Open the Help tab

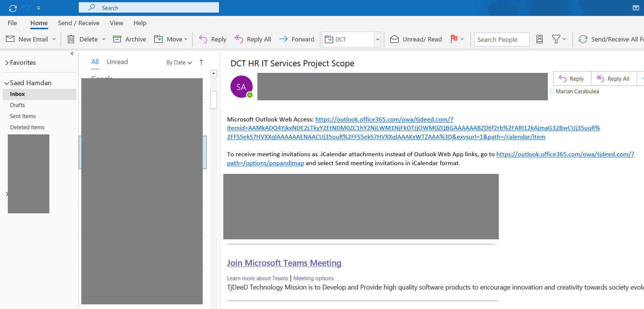(140, 23)
